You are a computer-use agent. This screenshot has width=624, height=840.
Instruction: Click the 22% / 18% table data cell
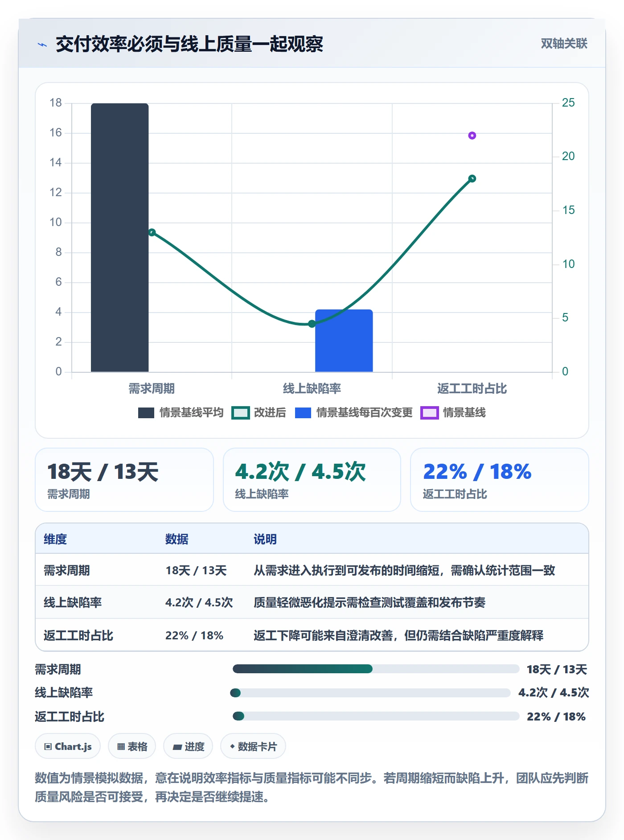point(194,635)
